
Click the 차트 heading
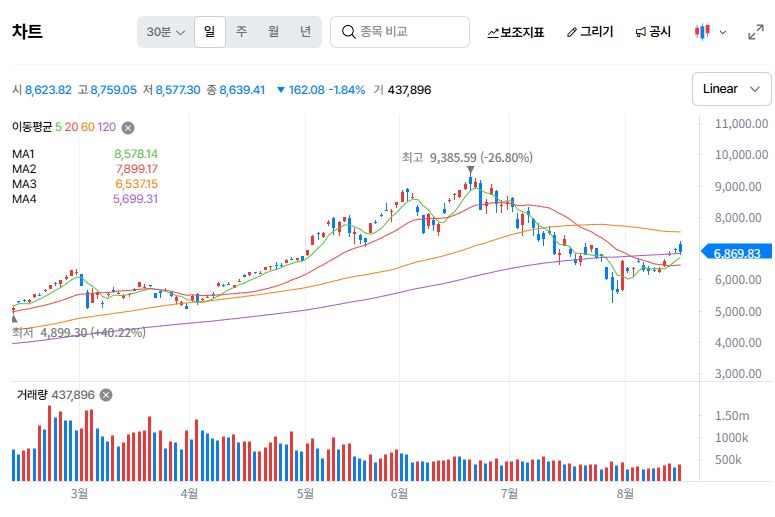pos(27,32)
